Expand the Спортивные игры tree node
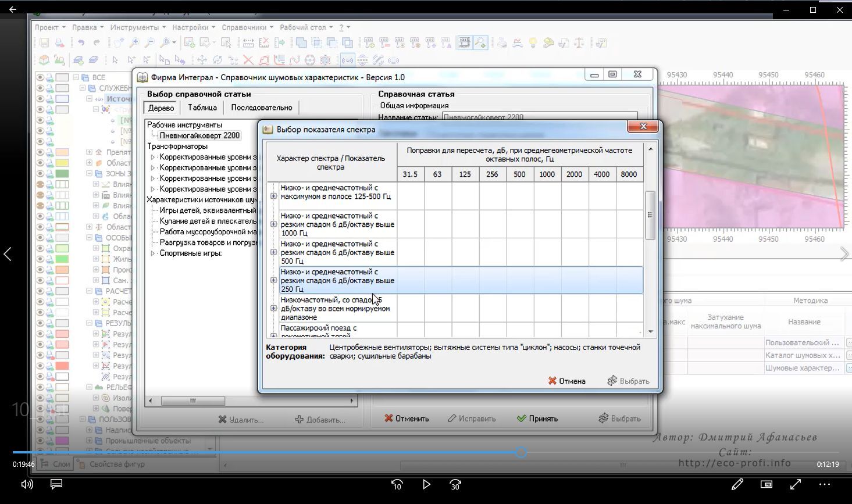 (x=153, y=253)
